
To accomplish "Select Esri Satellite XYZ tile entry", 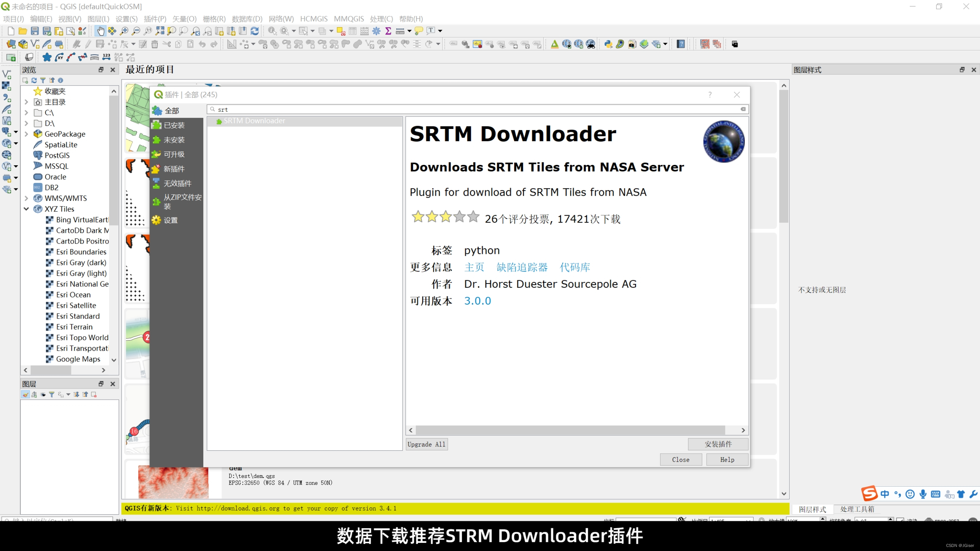I will [x=76, y=305].
